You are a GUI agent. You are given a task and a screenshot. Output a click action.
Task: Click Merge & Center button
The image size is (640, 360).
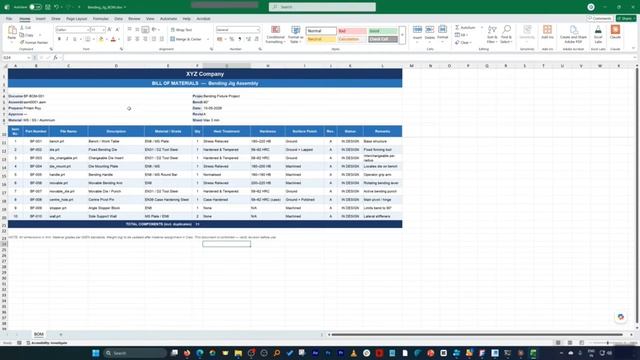tap(186, 39)
